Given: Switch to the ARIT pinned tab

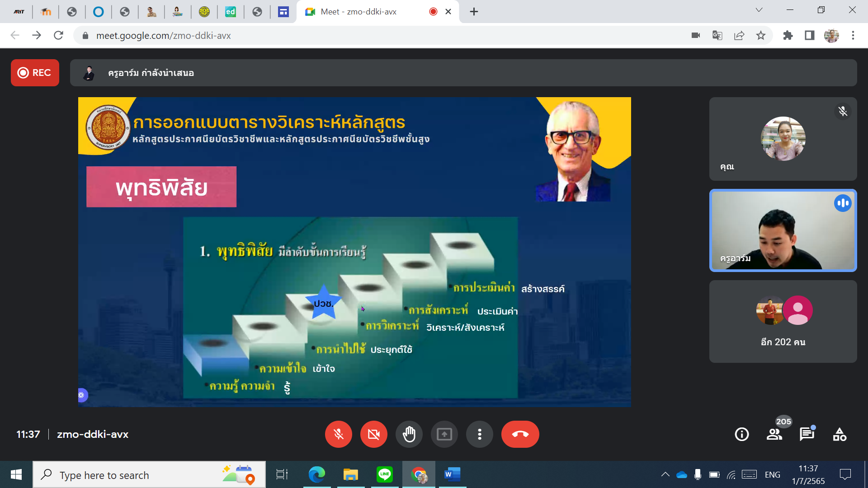Looking at the screenshot, I should (19, 12).
